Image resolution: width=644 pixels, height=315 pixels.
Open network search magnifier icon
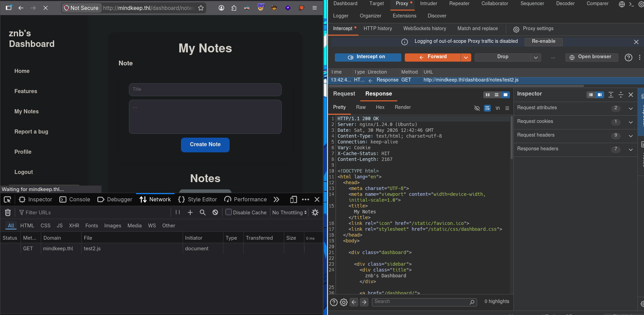[x=203, y=213]
